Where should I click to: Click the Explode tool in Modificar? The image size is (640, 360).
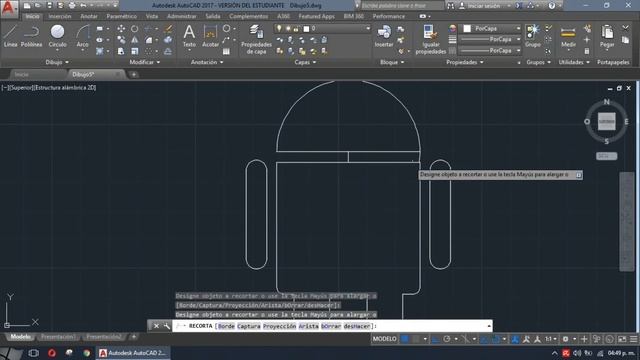168,40
